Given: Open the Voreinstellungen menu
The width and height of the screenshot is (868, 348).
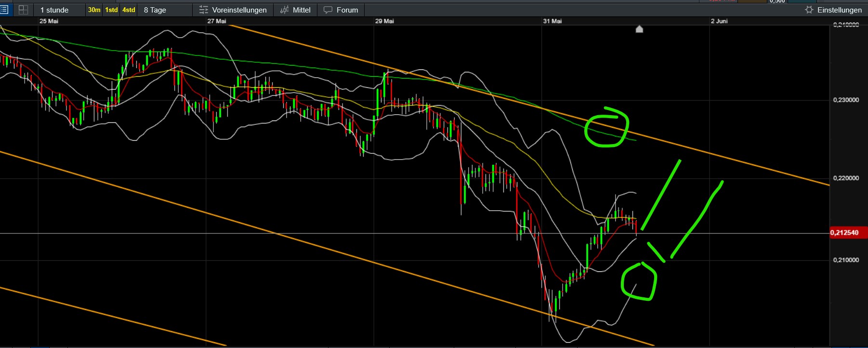Looking at the screenshot, I should (x=233, y=10).
